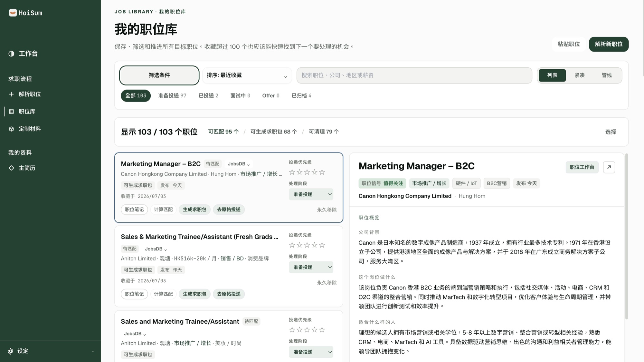Expand JobsDB source on Fresh Grads trainee card

tap(156, 249)
